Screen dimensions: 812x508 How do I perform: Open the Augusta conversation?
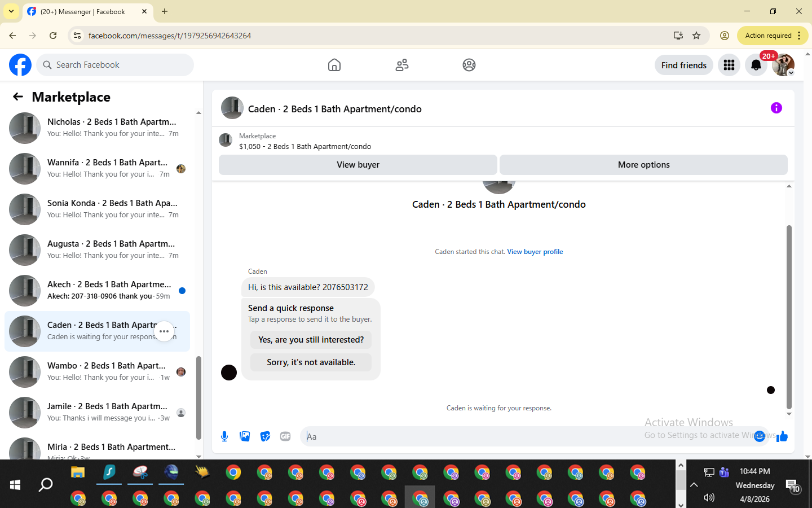point(97,250)
